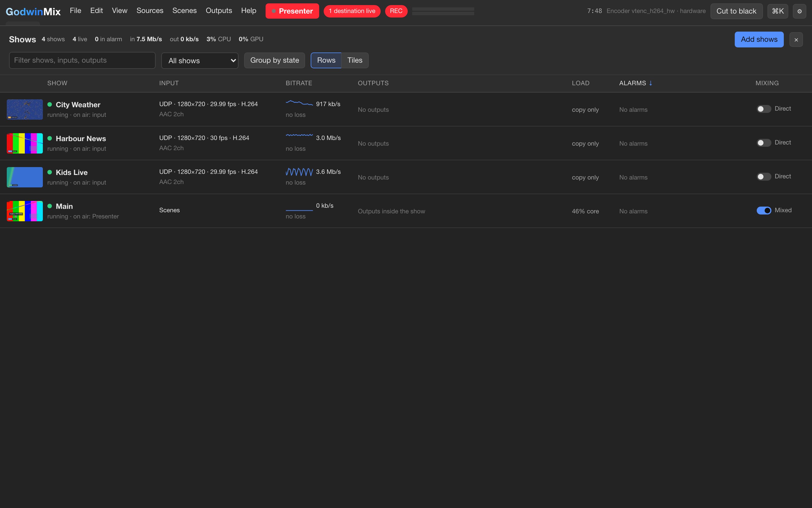Screen dimensions: 812x508
Task: Click the green status dot of Harbour News
Action: (x=50, y=138)
